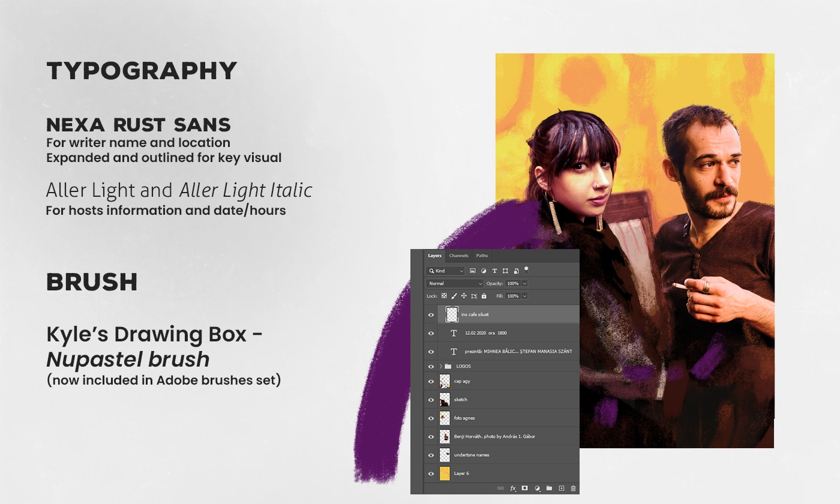The image size is (840, 504).
Task: Select the undertone names layer thumbnail
Action: (445, 455)
